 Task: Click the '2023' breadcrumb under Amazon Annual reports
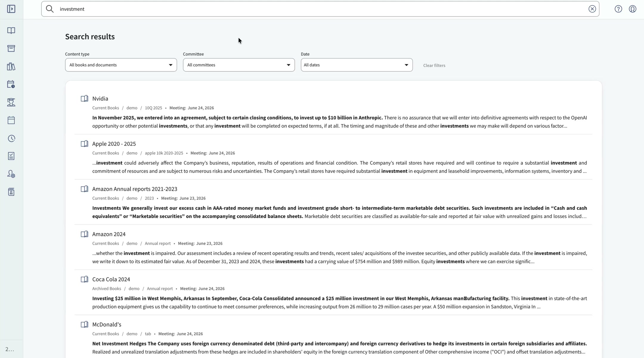(149, 198)
